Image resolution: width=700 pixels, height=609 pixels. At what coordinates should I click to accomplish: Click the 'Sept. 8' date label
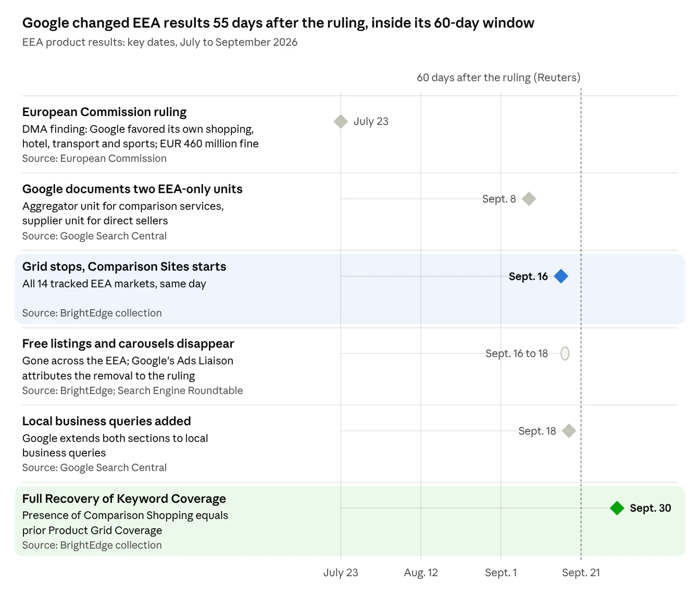tap(499, 199)
